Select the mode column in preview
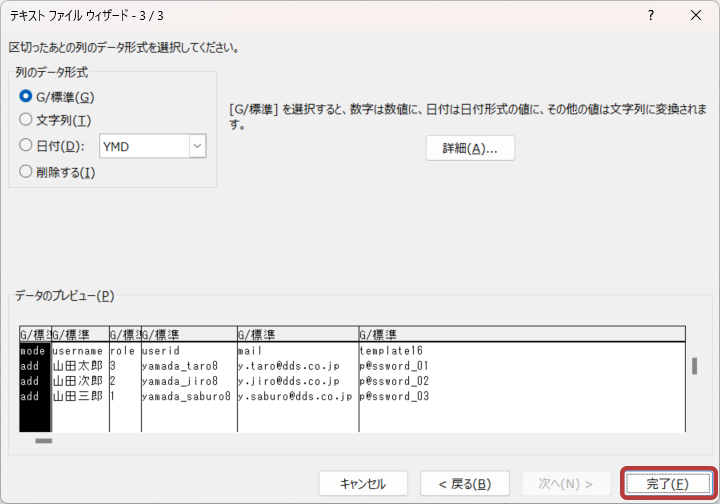Screen dimensions: 720x504 (x=34, y=351)
